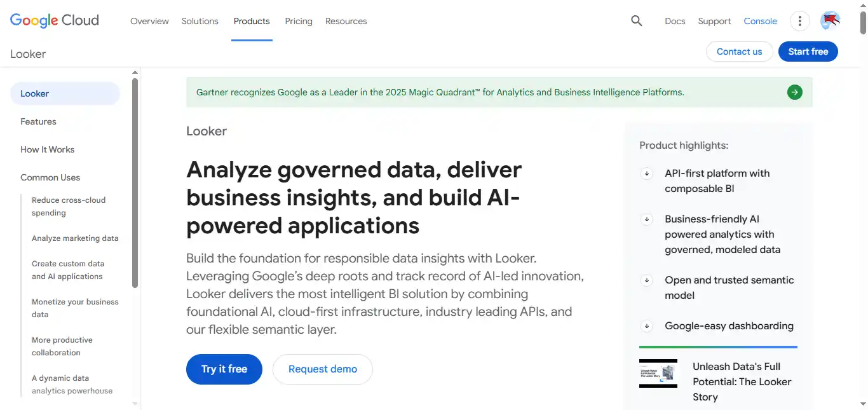Open the search magnifier icon

(636, 21)
